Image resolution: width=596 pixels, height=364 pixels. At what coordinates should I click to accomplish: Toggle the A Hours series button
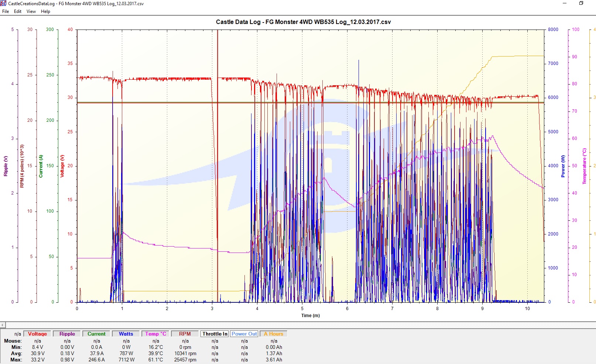(274, 334)
